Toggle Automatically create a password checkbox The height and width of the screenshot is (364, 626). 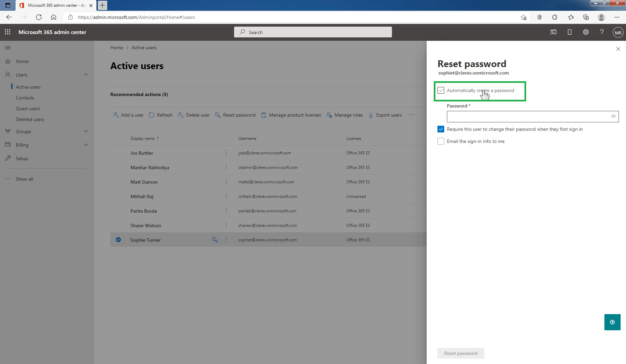pyautogui.click(x=441, y=90)
